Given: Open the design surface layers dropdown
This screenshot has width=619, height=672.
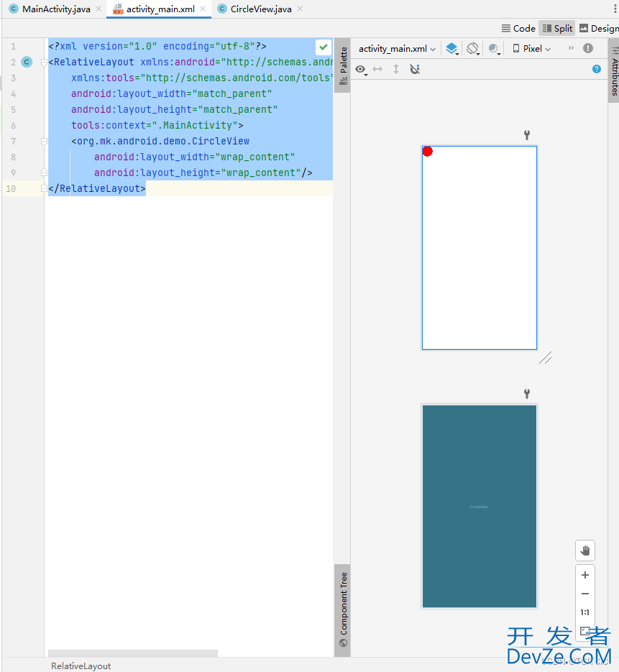Looking at the screenshot, I should click(452, 49).
